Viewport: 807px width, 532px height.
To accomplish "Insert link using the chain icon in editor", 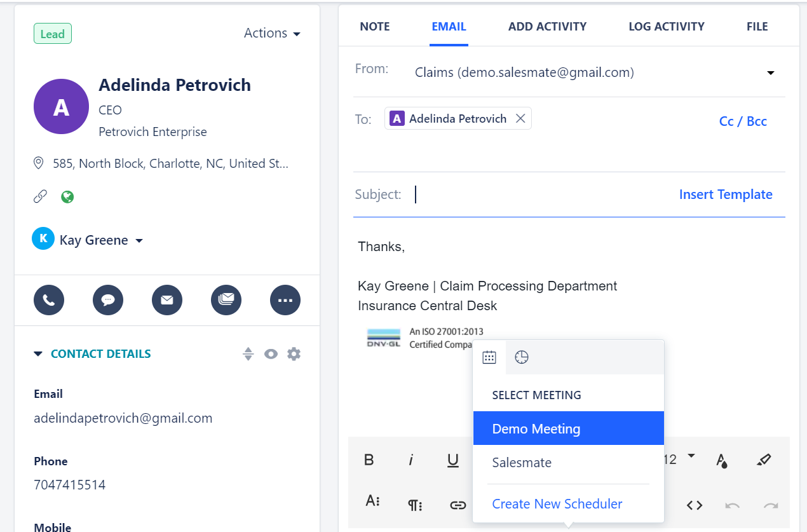I will tap(458, 505).
